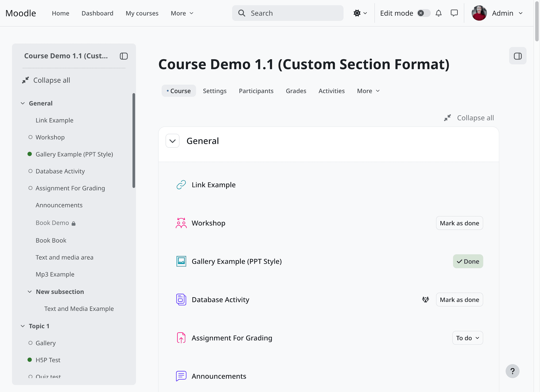Open the Grades tab
Screen dimensions: 540x392
pyautogui.click(x=296, y=91)
